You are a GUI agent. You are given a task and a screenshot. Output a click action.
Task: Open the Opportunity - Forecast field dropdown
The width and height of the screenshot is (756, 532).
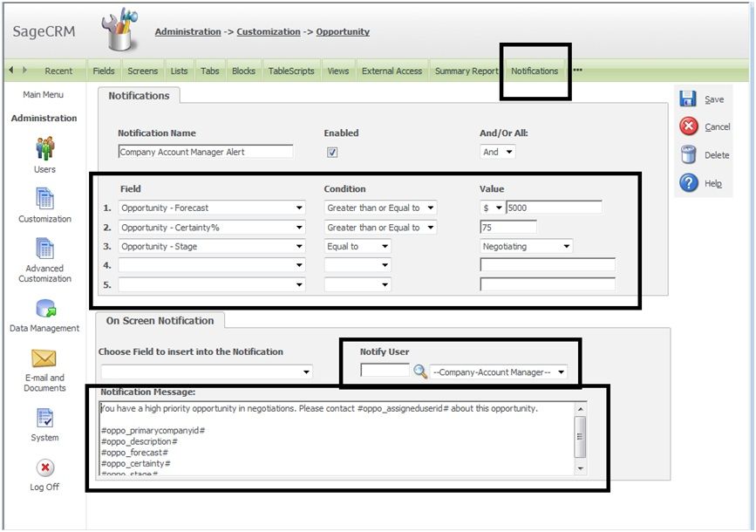click(212, 208)
